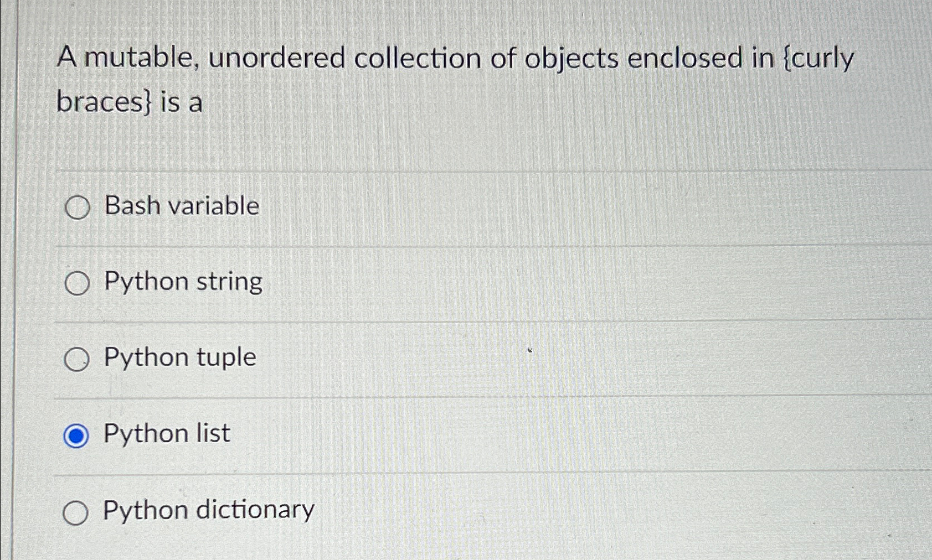The image size is (932, 560).
Task: Click the Python dictionary option text
Action: click(x=207, y=510)
